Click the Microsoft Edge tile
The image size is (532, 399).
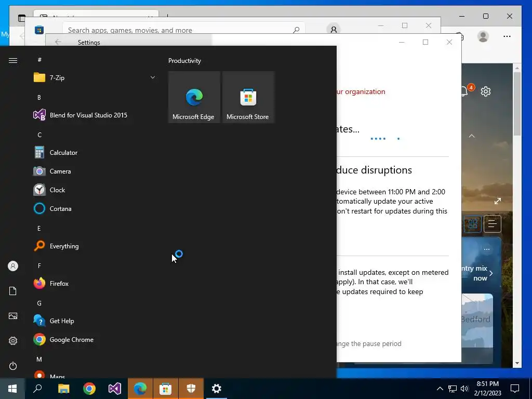(194, 97)
